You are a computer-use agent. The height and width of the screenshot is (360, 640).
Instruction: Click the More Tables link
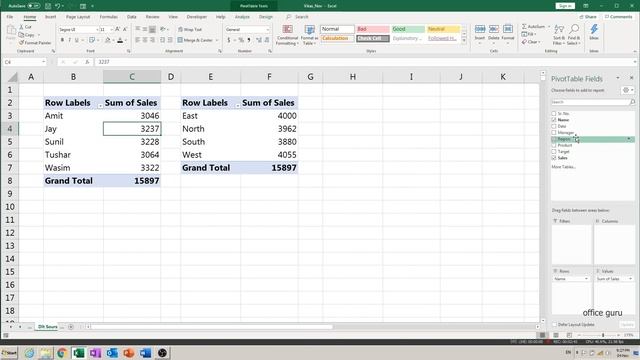(563, 167)
